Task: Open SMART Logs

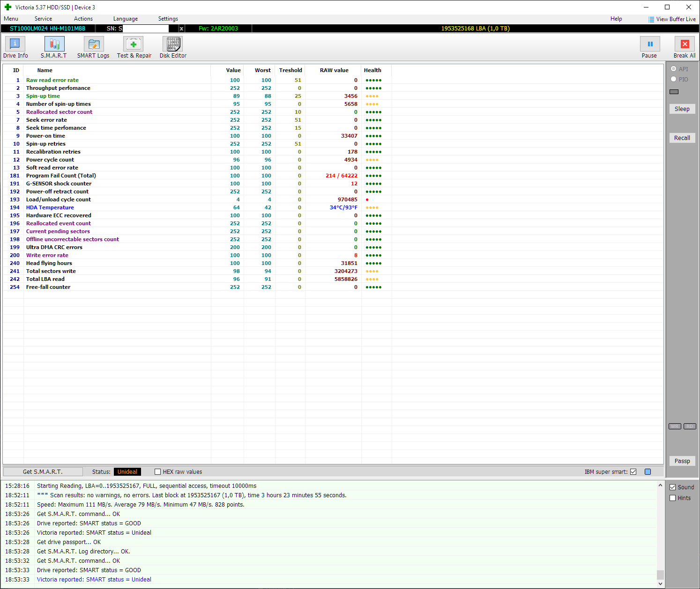Action: (x=93, y=47)
